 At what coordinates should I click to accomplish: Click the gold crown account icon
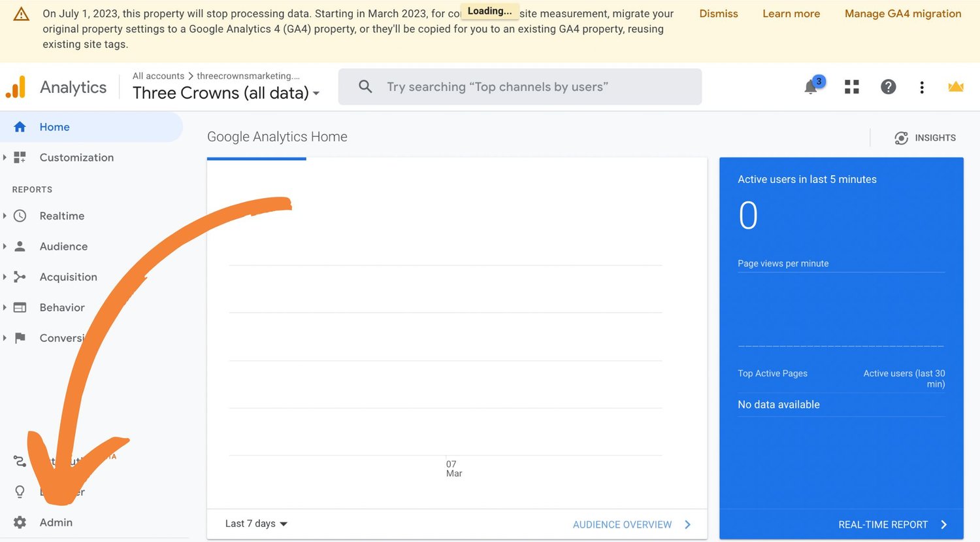(956, 86)
